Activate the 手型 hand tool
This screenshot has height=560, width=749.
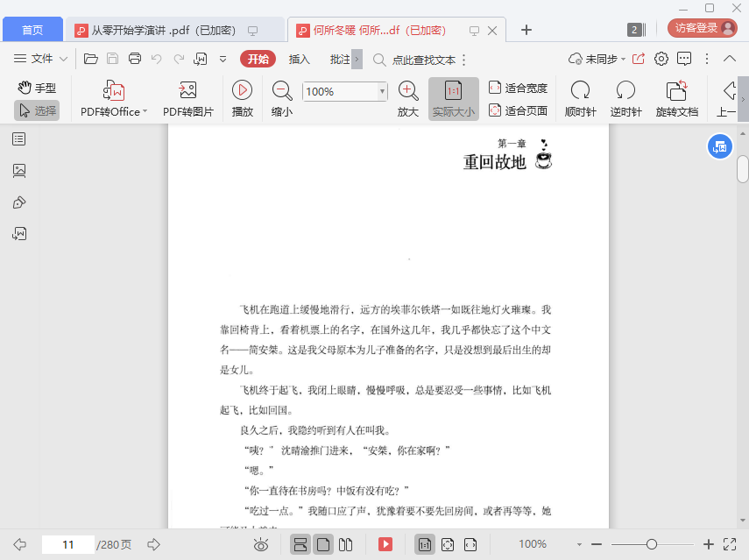pos(38,88)
